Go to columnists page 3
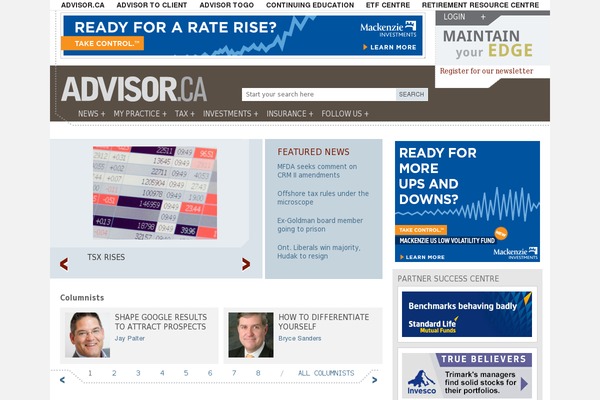Screen dimensions: 600x400 pos(138,373)
